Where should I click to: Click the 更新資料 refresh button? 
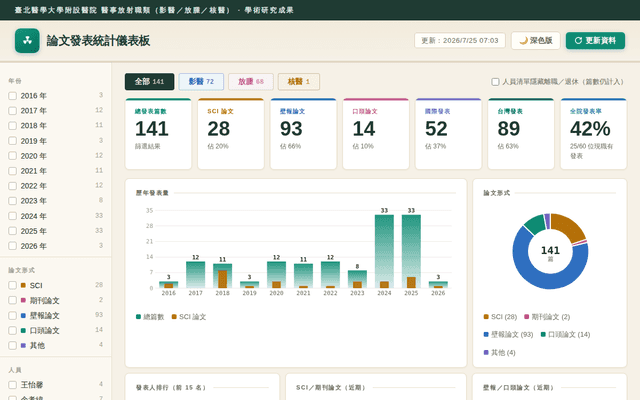(595, 40)
